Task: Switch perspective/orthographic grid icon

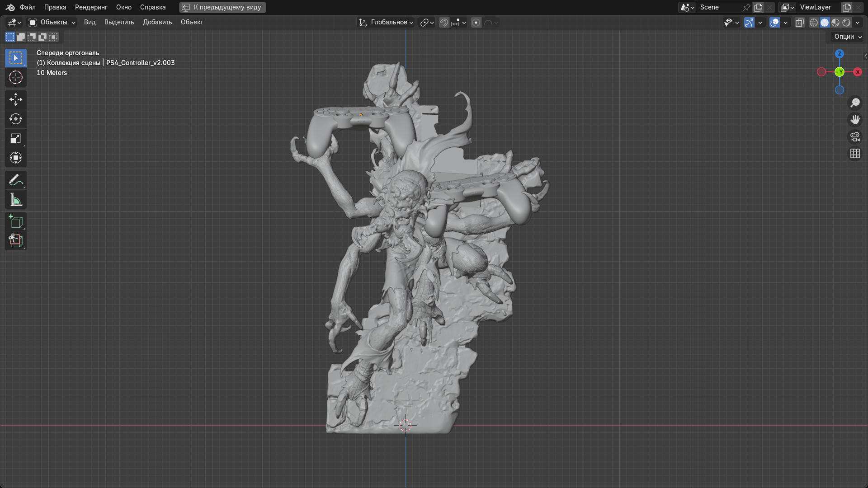Action: tap(855, 154)
